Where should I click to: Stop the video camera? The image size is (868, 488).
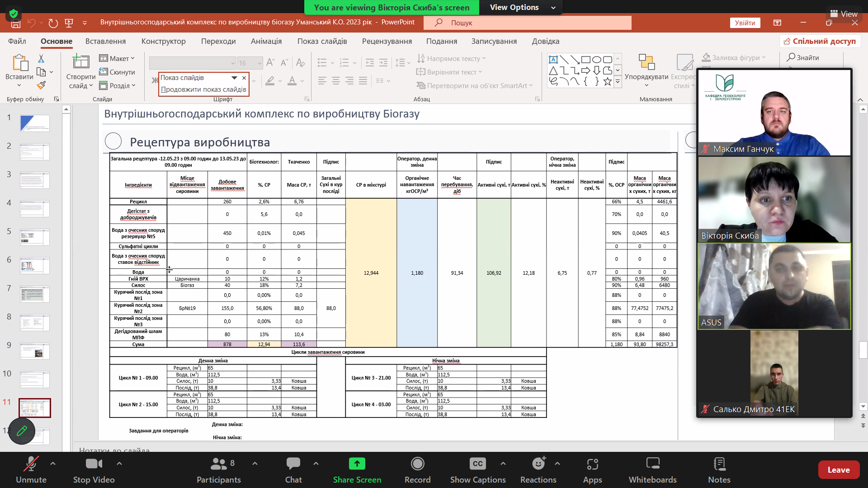coord(94,464)
